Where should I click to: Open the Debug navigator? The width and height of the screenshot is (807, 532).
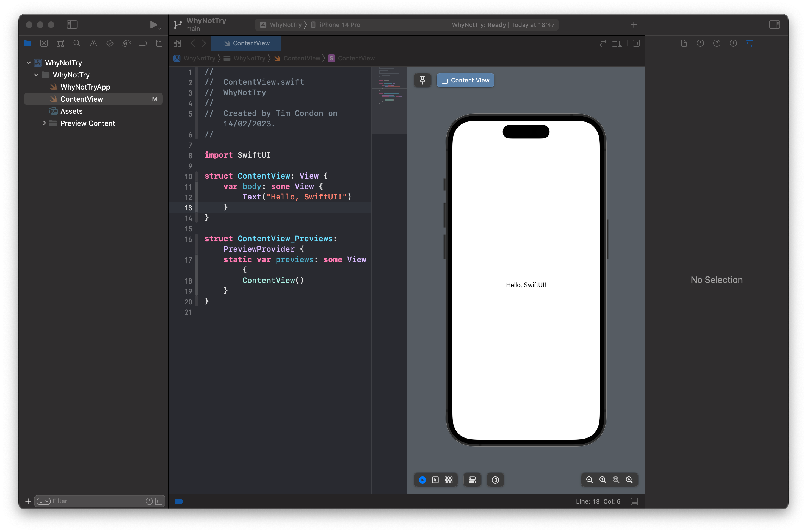tap(126, 43)
